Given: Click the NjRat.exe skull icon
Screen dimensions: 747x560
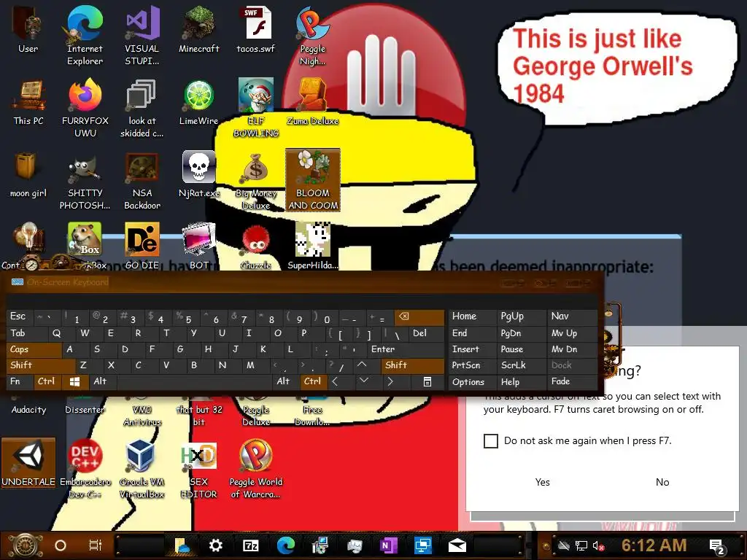Looking at the screenshot, I should tap(198, 175).
